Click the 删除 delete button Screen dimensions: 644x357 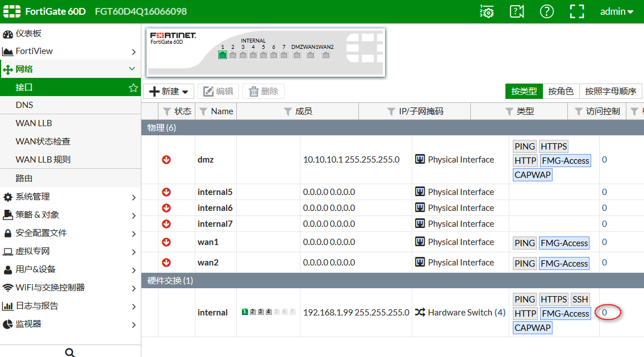coord(264,92)
